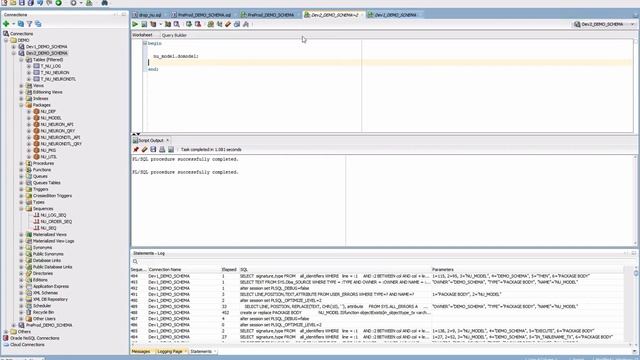Click the SQL History icon in the worksheet toolbar
The width and height of the screenshot is (640, 360).
pyautogui.click(x=237, y=24)
